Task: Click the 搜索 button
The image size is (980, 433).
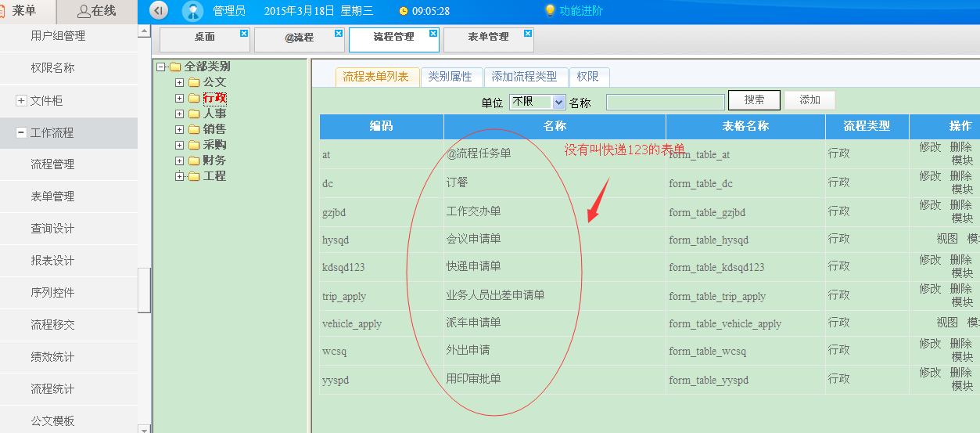Action: coord(755,100)
